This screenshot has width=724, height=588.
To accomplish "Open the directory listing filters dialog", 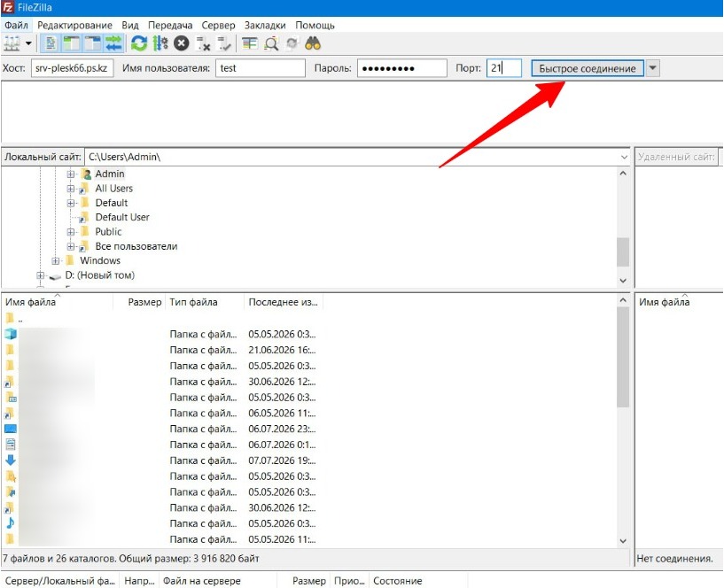I will coord(250,44).
